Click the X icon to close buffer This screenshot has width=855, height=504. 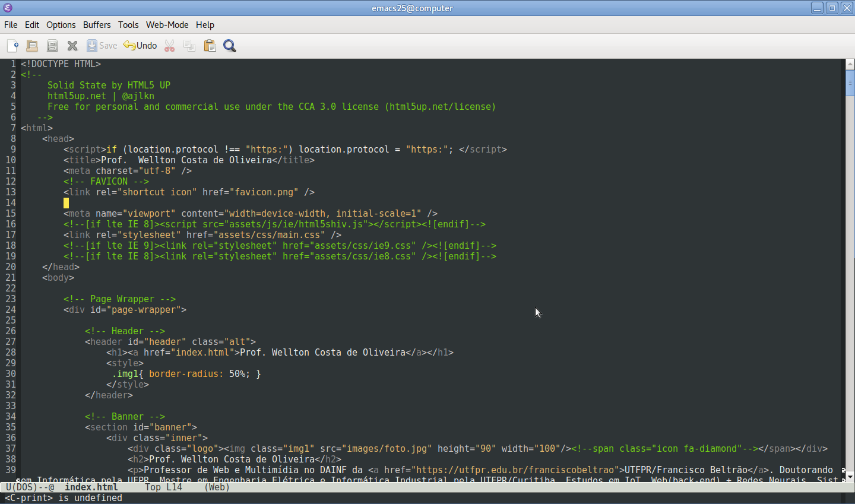tap(72, 46)
